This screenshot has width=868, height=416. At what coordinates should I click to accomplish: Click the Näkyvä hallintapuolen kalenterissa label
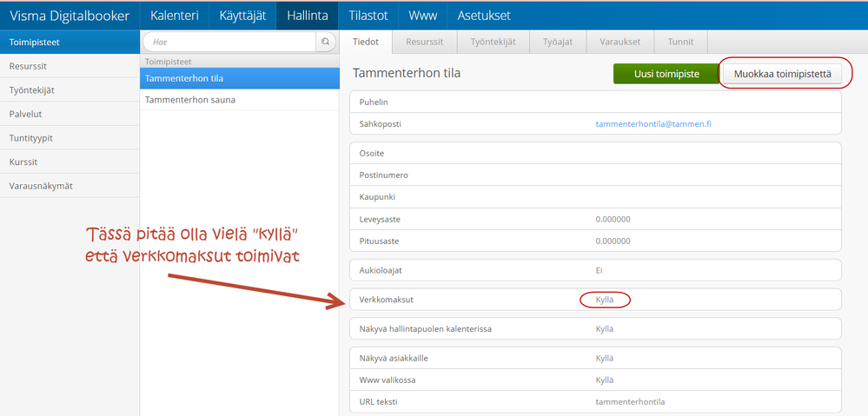coord(425,328)
